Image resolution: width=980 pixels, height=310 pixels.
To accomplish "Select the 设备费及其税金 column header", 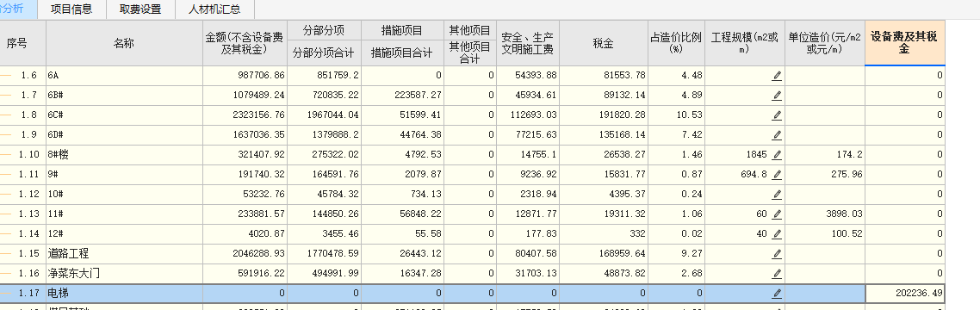I will point(904,43).
